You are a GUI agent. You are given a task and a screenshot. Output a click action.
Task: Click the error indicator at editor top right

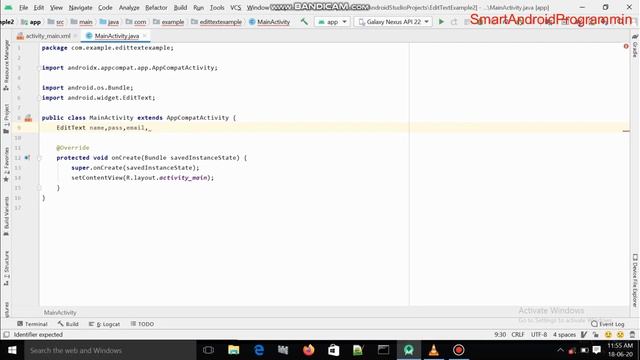click(626, 47)
